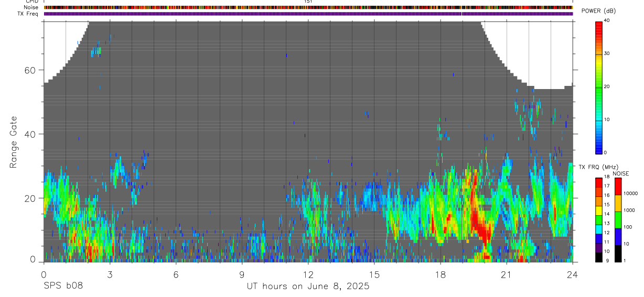Click the TX Freq strip label

(x=28, y=14)
